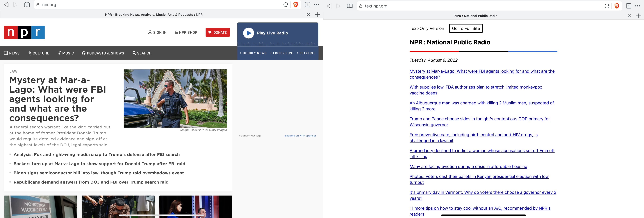Open FDA monkeypox vaccine doses link
Screen dimensions: 644x218
[476, 90]
